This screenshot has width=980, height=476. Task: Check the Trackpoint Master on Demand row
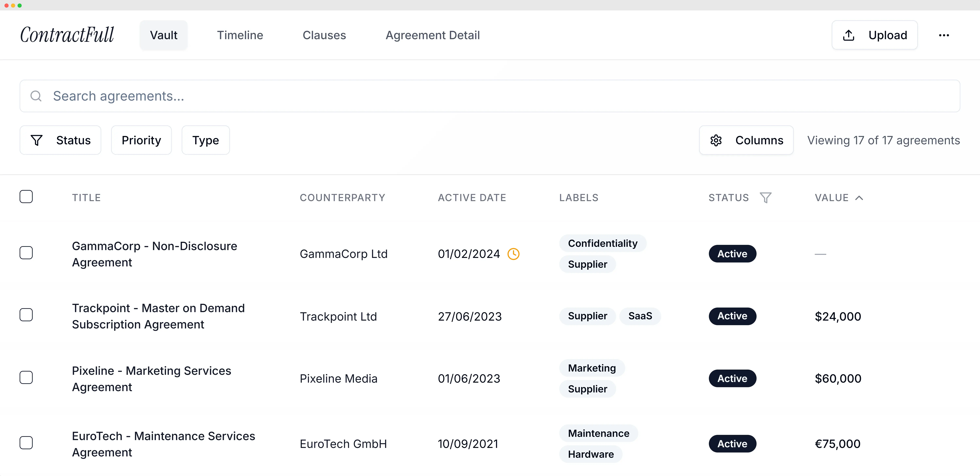coord(26,315)
